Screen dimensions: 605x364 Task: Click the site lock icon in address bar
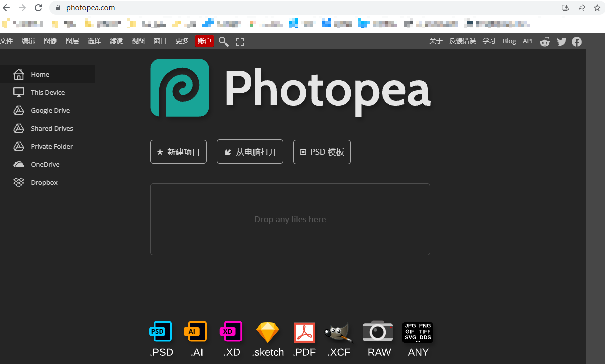pyautogui.click(x=58, y=8)
